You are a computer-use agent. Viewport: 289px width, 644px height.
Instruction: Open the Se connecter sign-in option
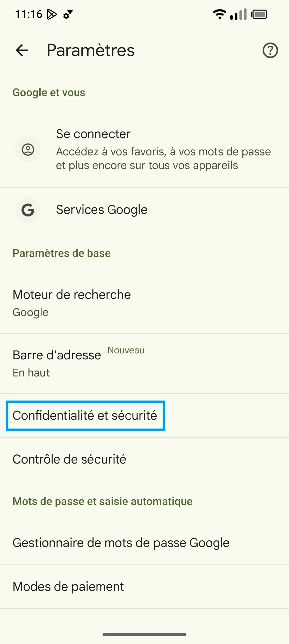[x=163, y=150]
